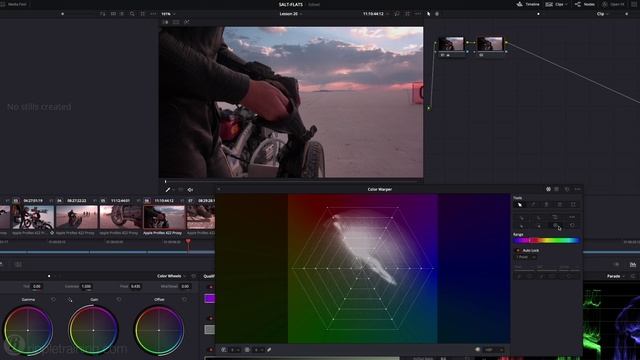
Task: Click the tool icon under the mouse cursor in Color Warper
Action: click(555, 225)
